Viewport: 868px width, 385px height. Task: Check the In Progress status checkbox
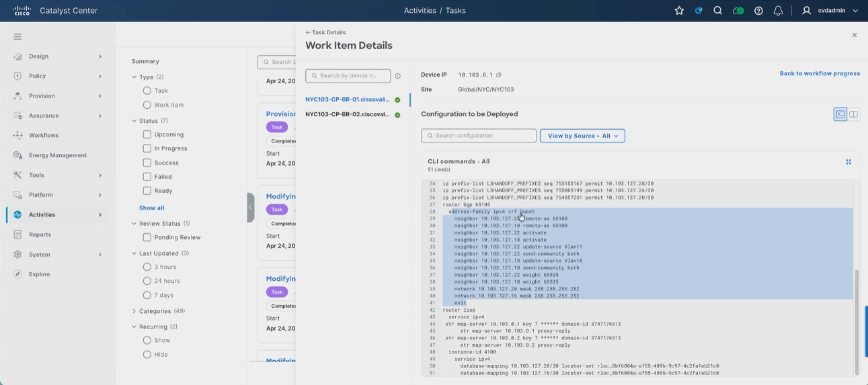pos(147,148)
